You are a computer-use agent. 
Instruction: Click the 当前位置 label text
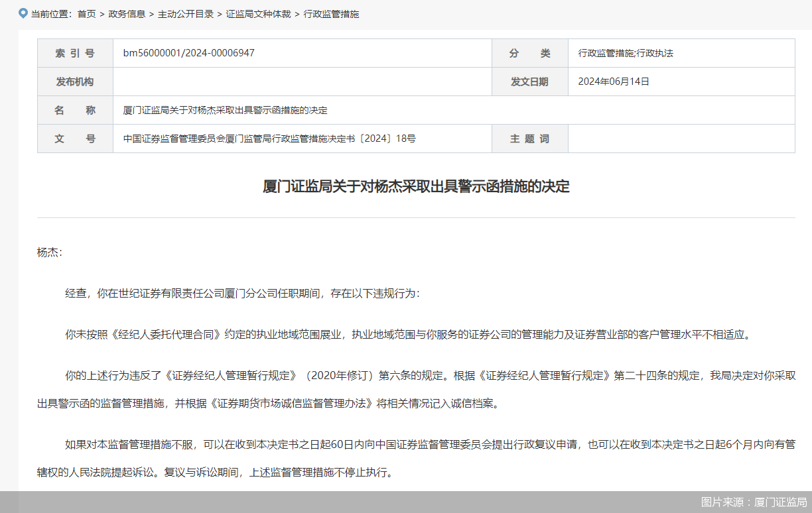[52, 13]
